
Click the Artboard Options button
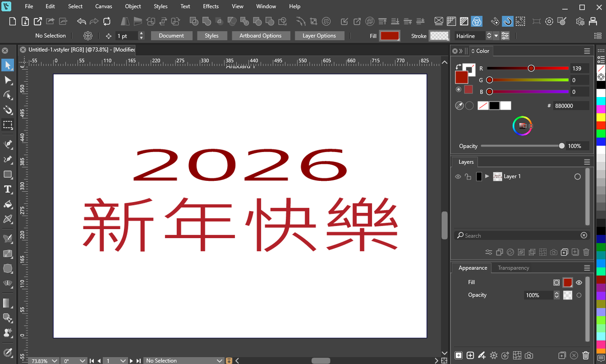point(261,36)
